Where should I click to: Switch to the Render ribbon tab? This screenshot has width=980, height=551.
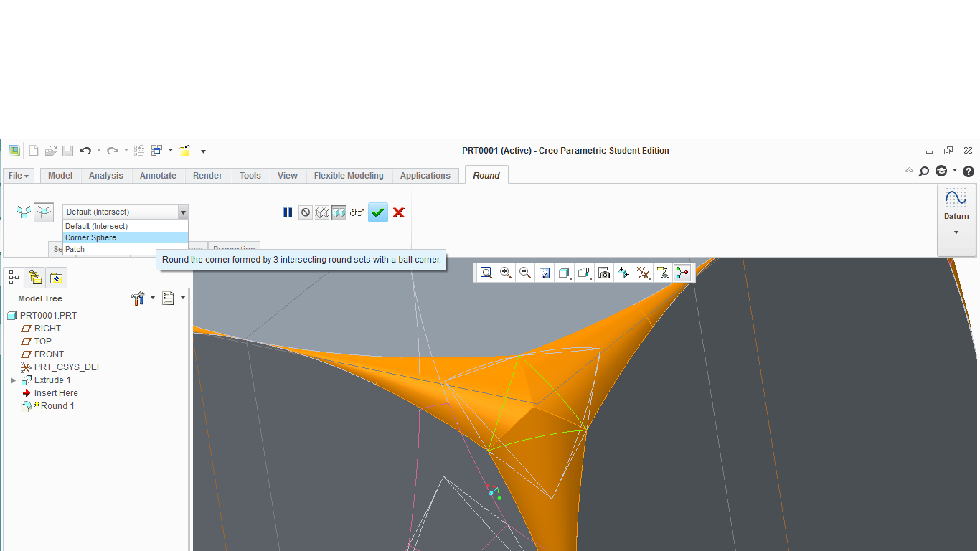point(208,176)
